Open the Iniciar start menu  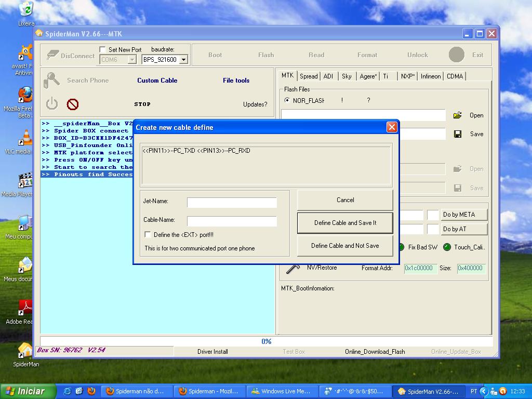28,391
